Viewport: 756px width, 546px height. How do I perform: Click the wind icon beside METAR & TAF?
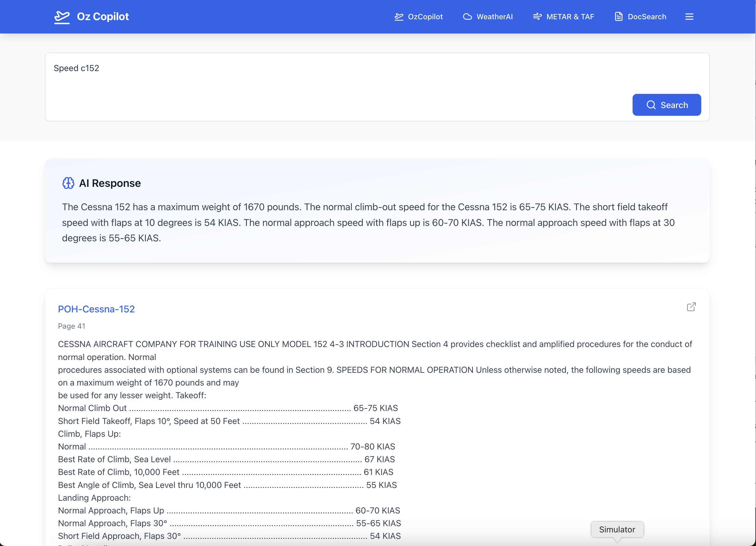tap(537, 17)
